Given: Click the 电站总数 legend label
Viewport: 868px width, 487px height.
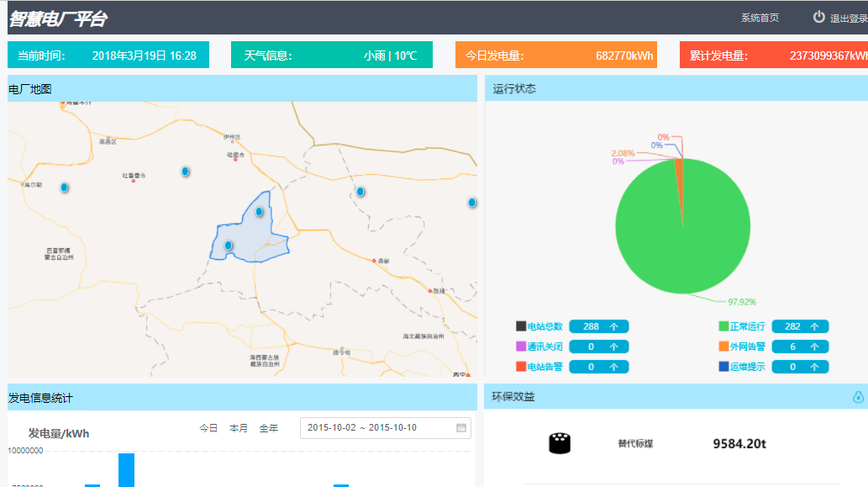Looking at the screenshot, I should [544, 327].
